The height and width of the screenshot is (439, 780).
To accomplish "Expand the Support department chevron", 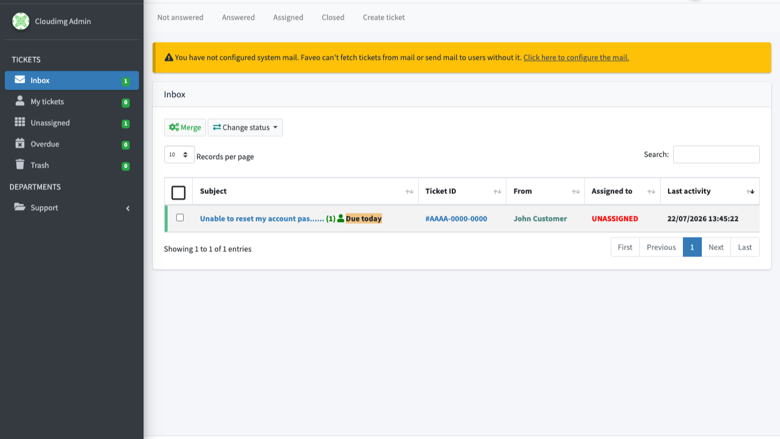I will (128, 208).
